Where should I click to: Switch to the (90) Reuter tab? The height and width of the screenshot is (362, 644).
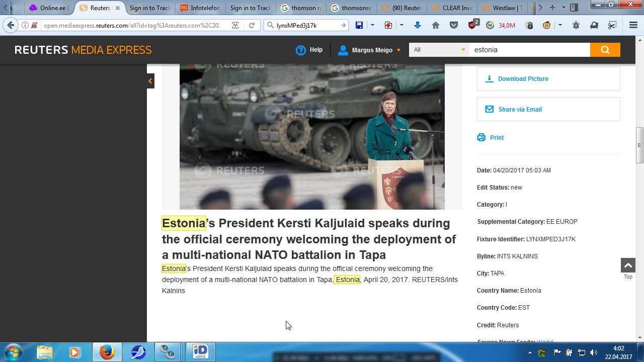[401, 8]
